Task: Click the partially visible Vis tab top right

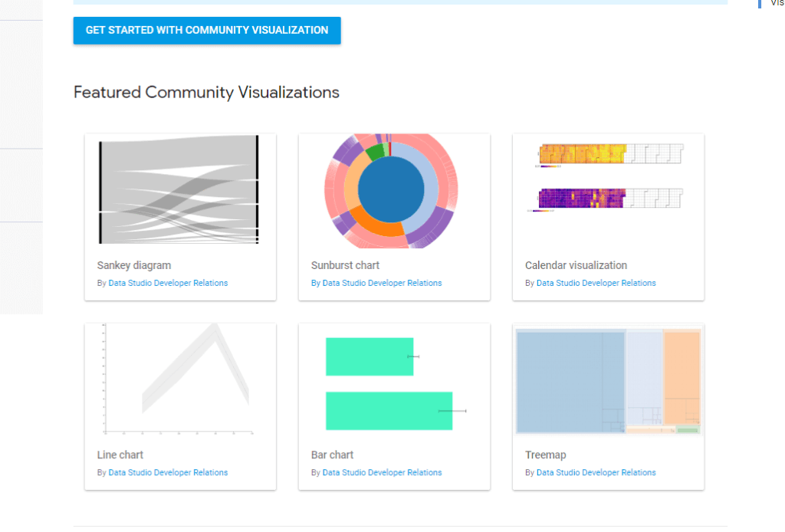Action: pos(777,4)
